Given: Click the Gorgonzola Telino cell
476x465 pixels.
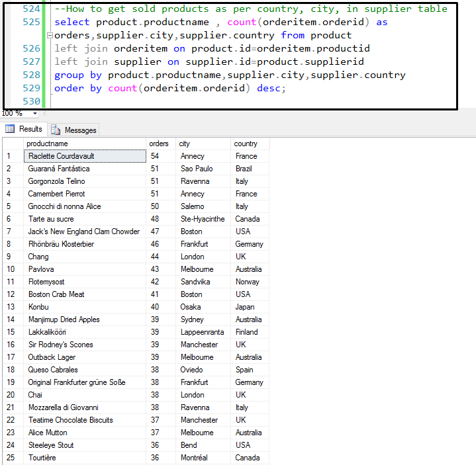Looking at the screenshot, I should point(85,181).
